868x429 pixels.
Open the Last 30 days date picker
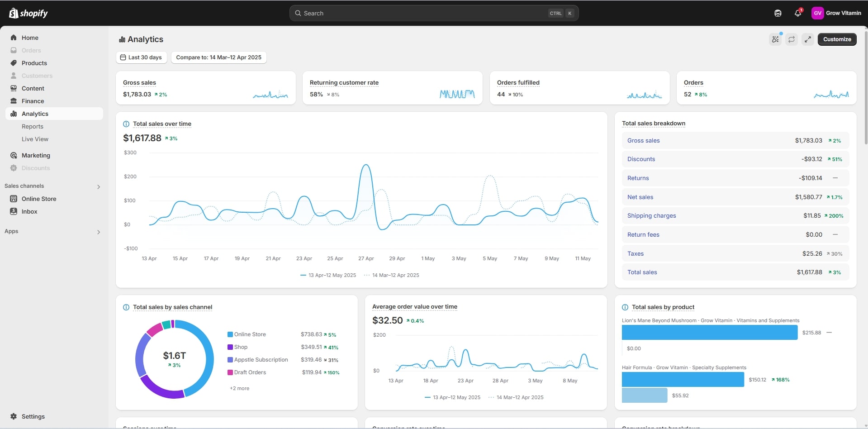[x=141, y=57]
